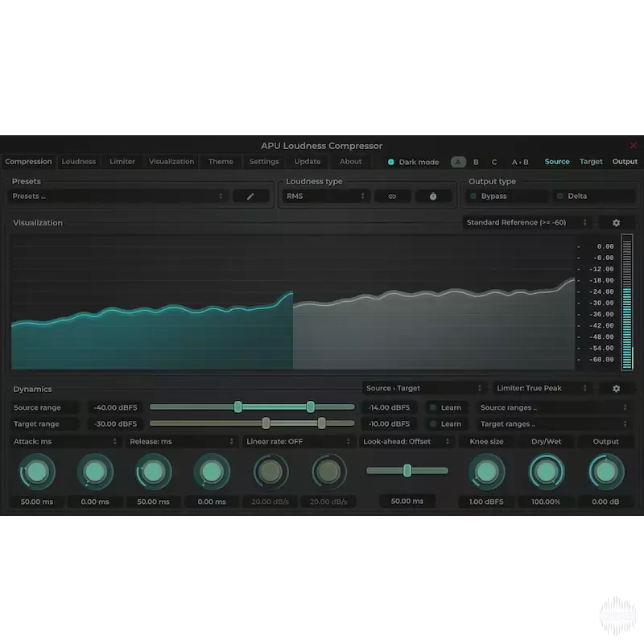The image size is (644, 644).
Task: Click the second disabled Linear rate knob
Action: pyautogui.click(x=328, y=472)
